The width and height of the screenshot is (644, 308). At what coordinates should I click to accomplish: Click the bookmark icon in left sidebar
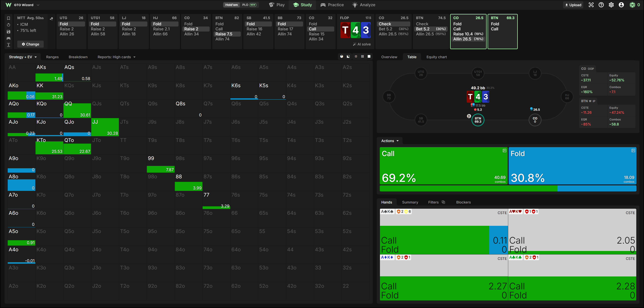[x=9, y=18]
